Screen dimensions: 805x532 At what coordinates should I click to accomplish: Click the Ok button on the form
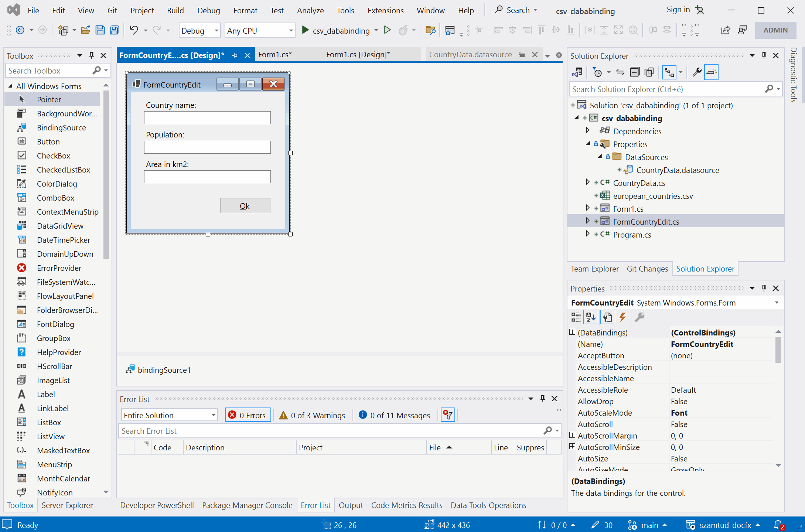point(245,206)
